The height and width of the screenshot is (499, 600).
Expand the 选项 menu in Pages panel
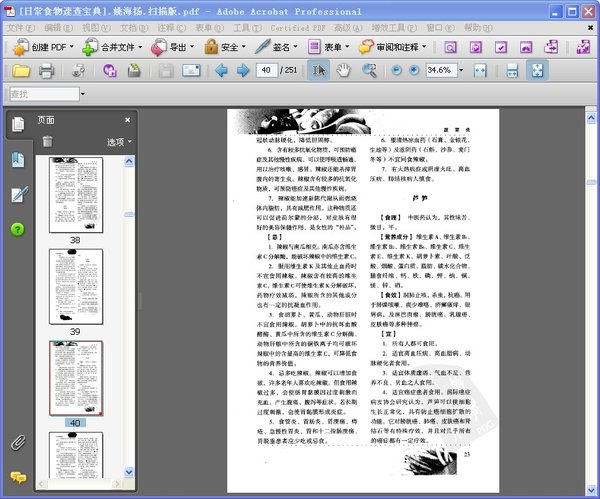point(119,142)
